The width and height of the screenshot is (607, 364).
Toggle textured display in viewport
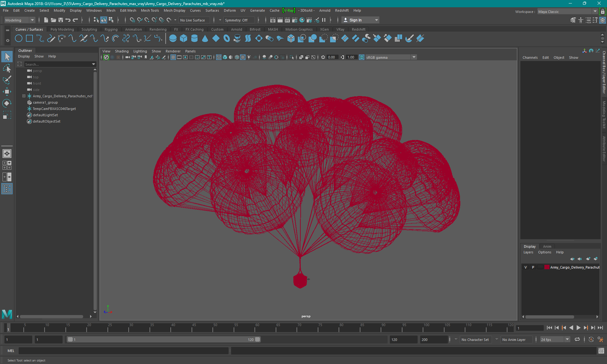pos(243,57)
